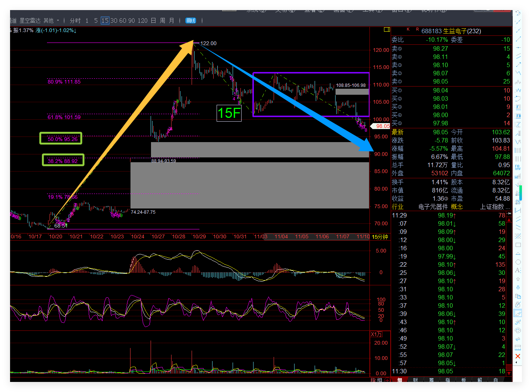Select the horizontal line tool
The image size is (532, 392).
pyautogui.click(x=518, y=47)
